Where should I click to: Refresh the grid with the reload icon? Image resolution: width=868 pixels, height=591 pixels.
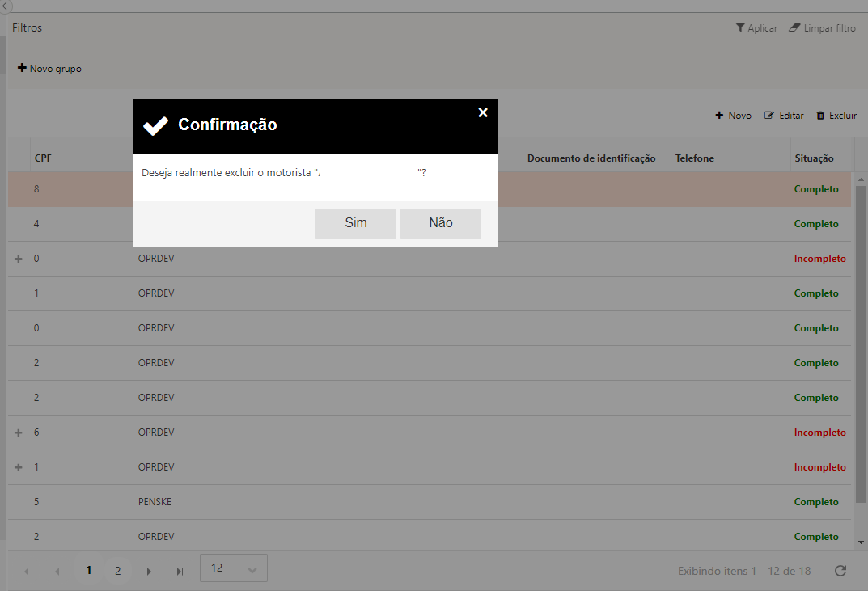pyautogui.click(x=840, y=571)
